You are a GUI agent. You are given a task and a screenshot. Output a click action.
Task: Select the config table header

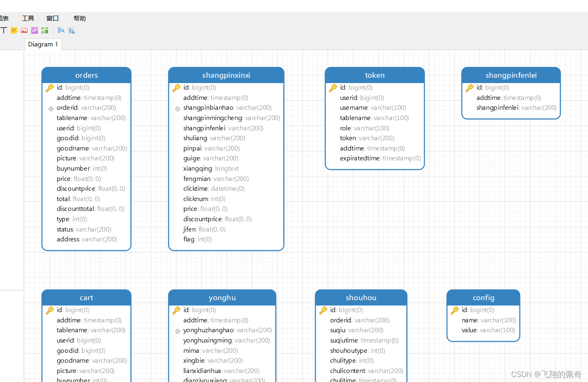coord(484,298)
